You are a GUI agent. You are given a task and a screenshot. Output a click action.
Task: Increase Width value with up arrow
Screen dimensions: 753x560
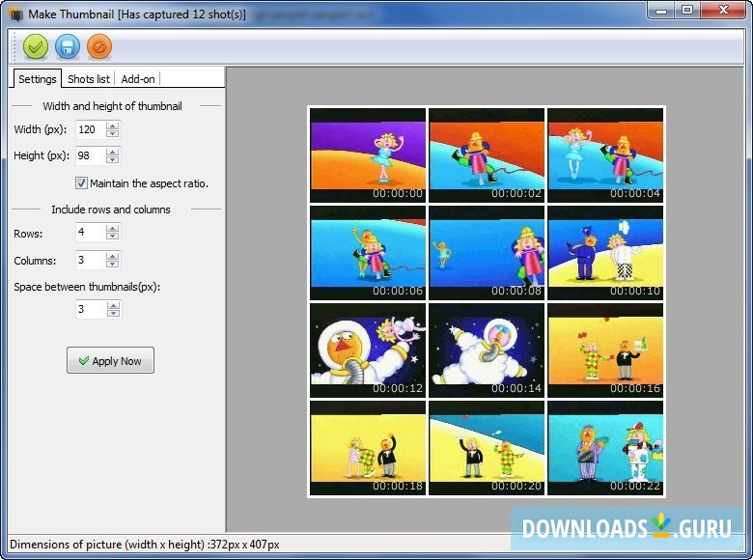click(113, 126)
